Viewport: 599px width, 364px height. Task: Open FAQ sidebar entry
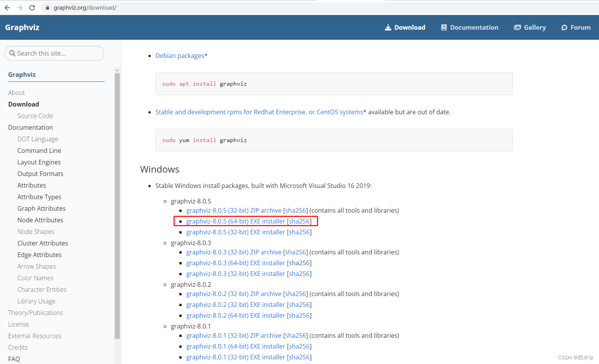(x=14, y=359)
